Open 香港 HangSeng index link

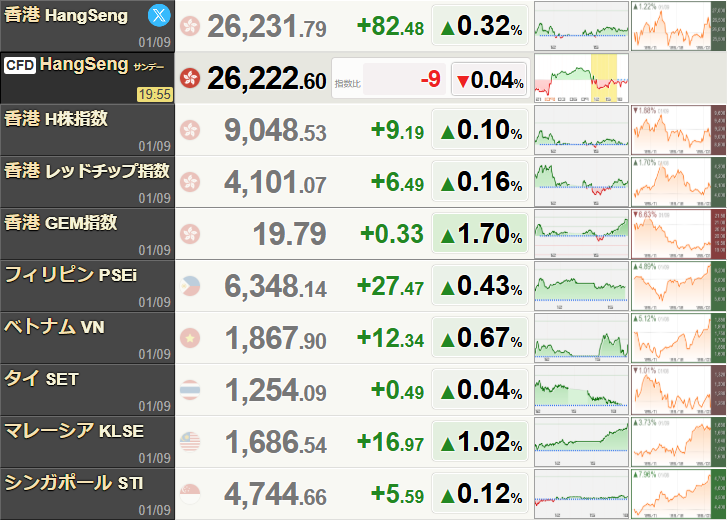tap(66, 16)
